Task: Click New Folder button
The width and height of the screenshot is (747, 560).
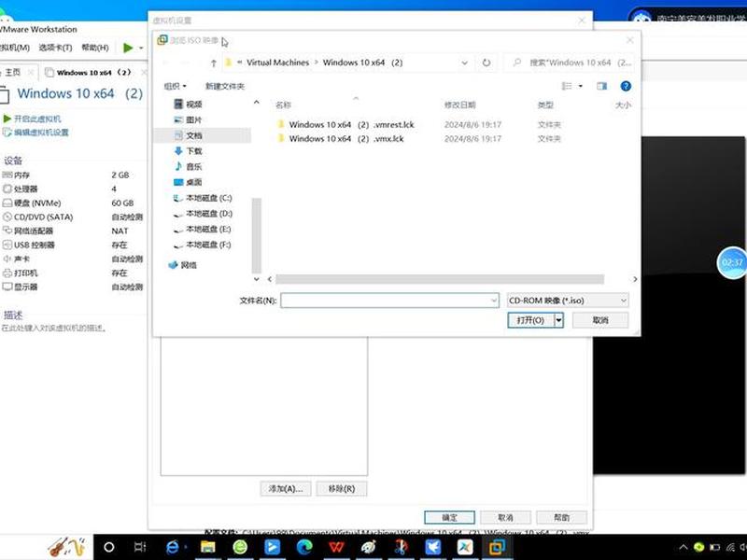Action: click(225, 86)
